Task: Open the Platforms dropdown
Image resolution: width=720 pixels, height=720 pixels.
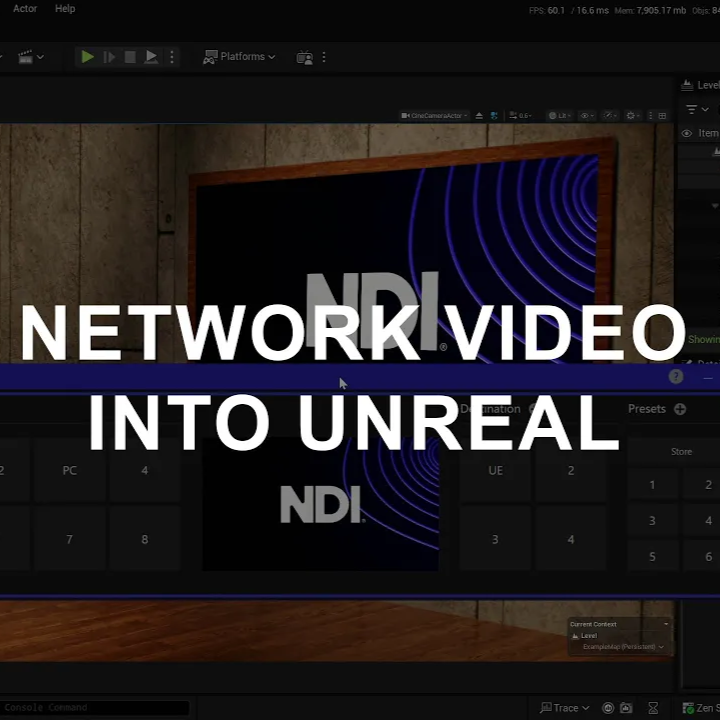Action: tap(239, 57)
